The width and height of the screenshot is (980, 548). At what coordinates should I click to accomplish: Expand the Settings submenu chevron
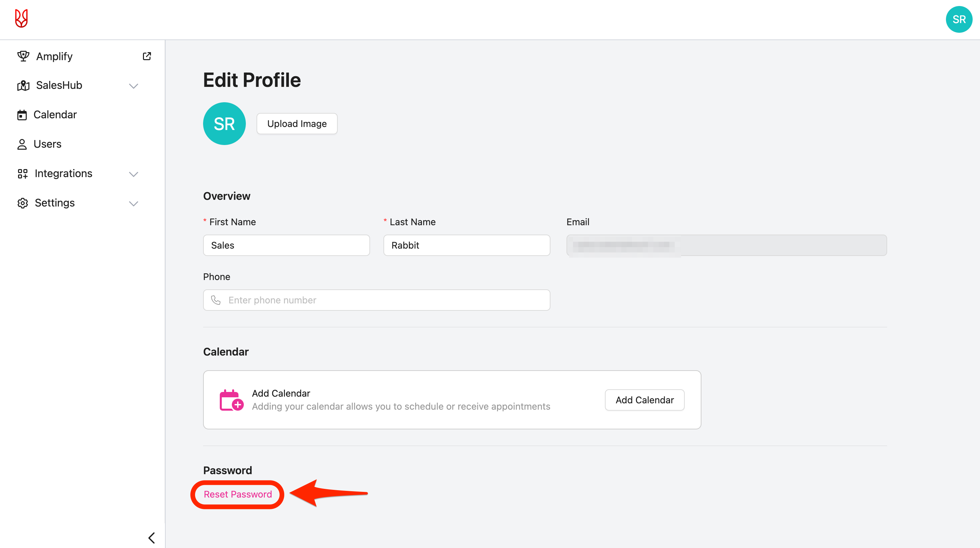(133, 203)
